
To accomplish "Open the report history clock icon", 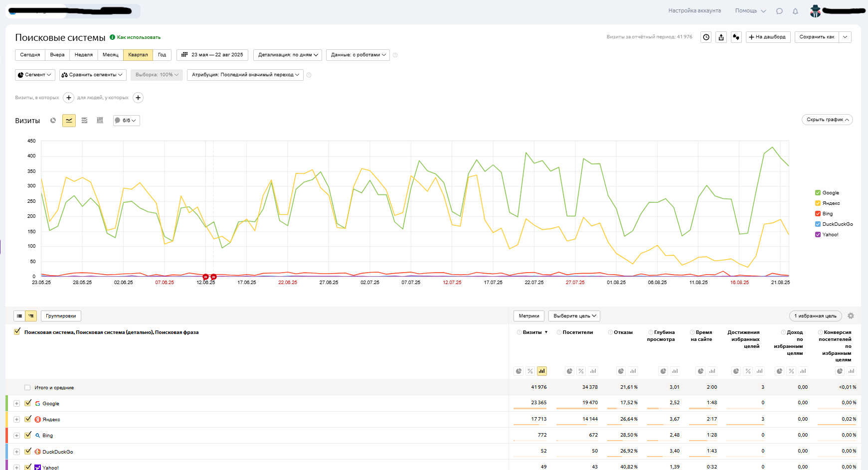I will click(706, 37).
